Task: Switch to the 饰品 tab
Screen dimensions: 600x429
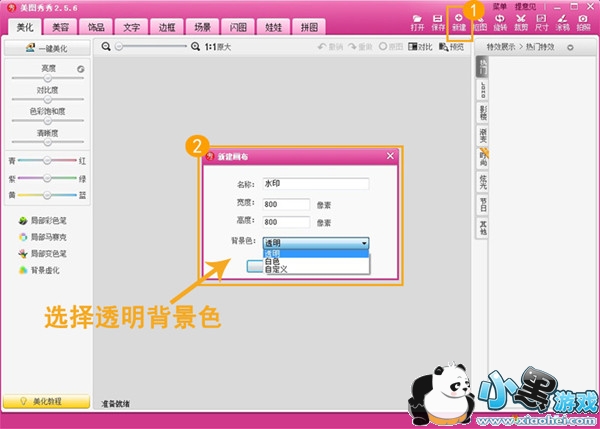Action: 96,27
